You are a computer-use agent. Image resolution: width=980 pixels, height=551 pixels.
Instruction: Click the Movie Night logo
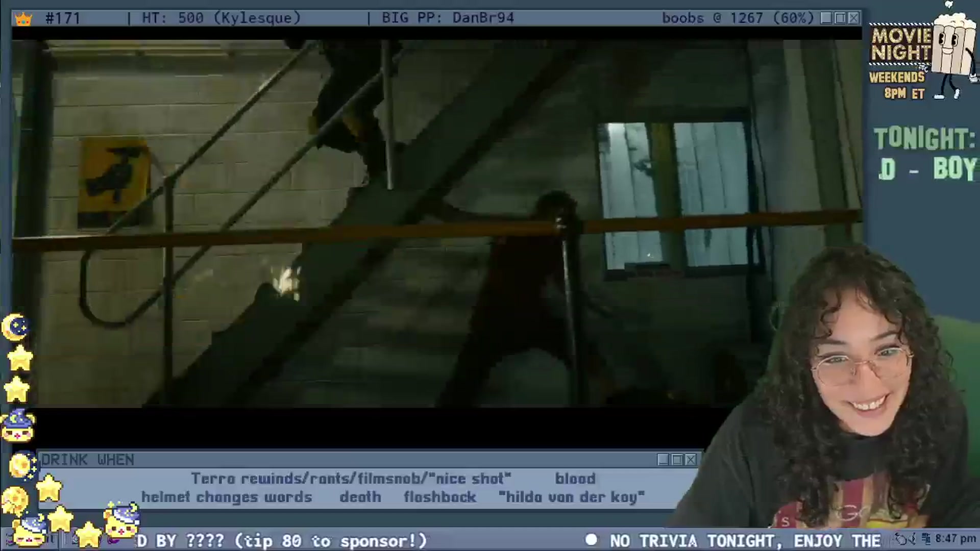pyautogui.click(x=900, y=45)
